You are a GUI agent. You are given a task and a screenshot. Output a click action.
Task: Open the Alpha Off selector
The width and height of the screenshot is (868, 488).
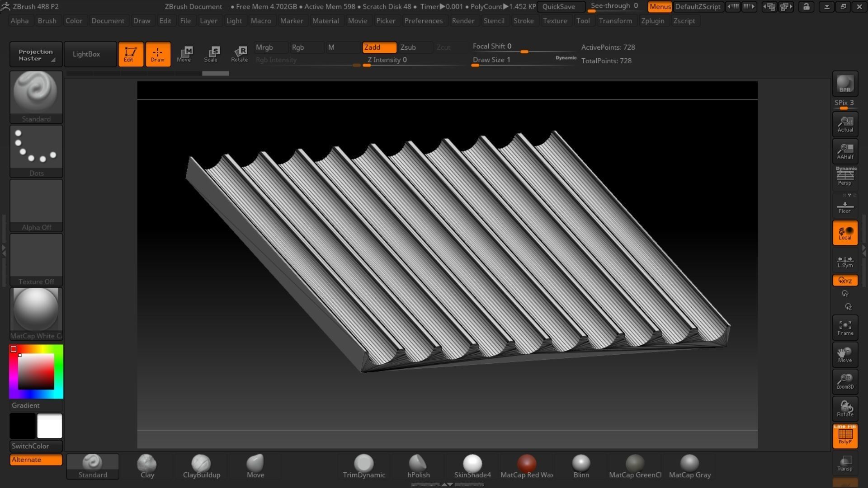click(x=36, y=205)
